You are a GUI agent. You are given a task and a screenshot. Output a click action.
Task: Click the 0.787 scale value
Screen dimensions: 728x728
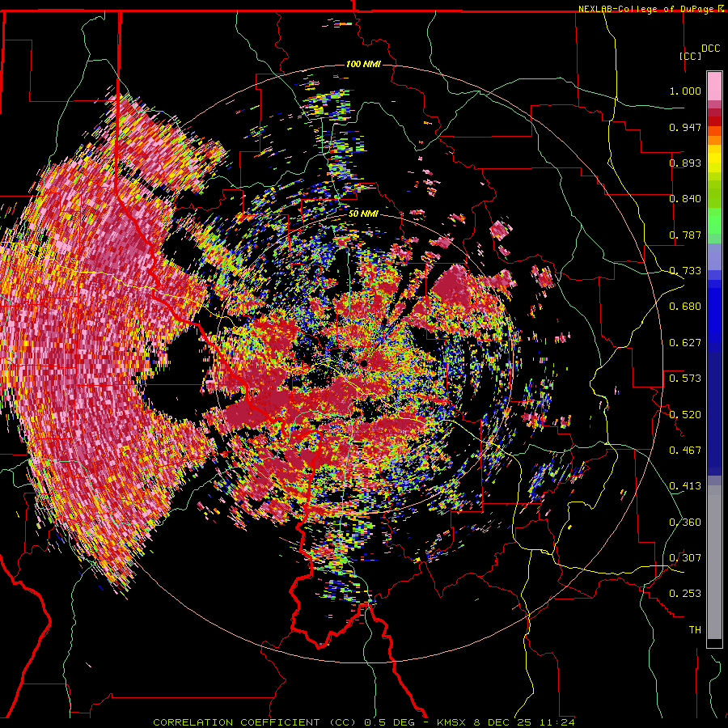click(685, 235)
